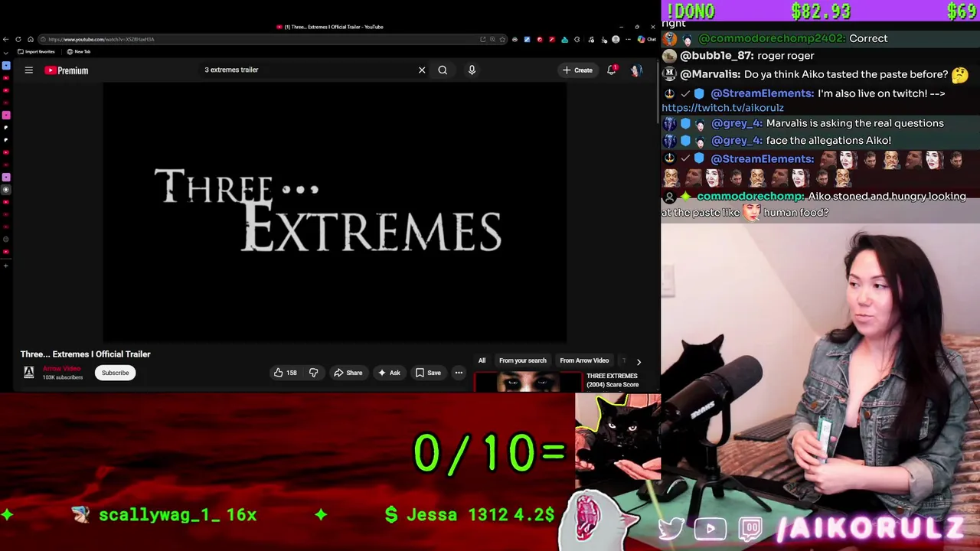Click the Ask button under the video
Viewport: 980px width, 551px height.
tap(389, 373)
